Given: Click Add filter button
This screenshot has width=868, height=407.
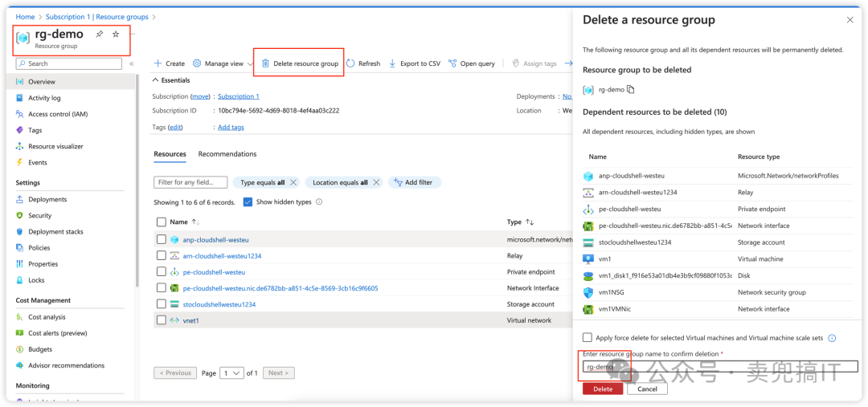Looking at the screenshot, I should 415,182.
